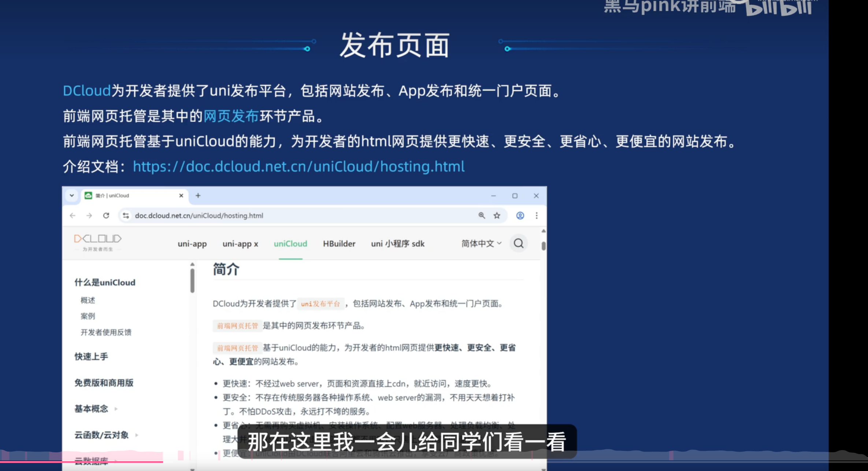Open the 快速上手 sidebar section
Viewport: 868px width, 471px height.
click(x=91, y=356)
